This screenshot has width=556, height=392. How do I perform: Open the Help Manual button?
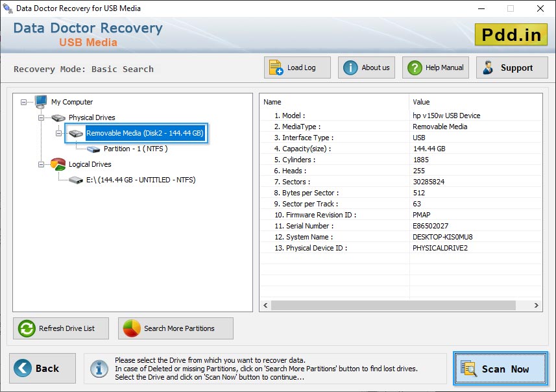pos(435,67)
